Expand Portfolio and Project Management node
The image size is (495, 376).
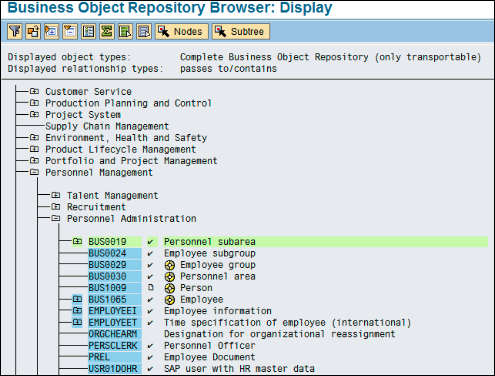pyautogui.click(x=34, y=161)
